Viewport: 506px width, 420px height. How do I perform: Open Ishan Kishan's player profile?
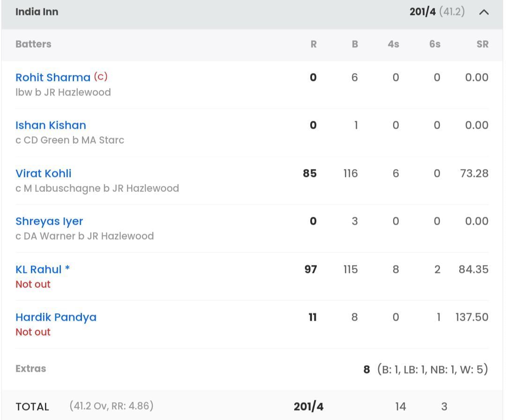click(51, 125)
